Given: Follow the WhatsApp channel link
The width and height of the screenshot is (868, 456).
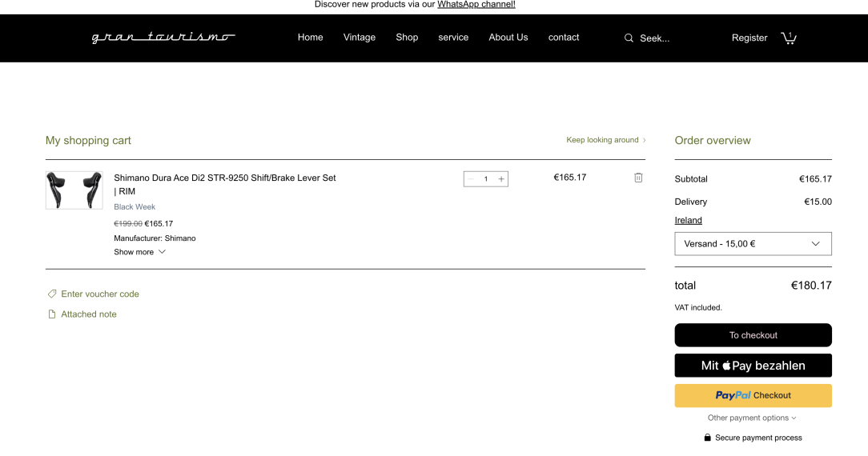Looking at the screenshot, I should (476, 5).
